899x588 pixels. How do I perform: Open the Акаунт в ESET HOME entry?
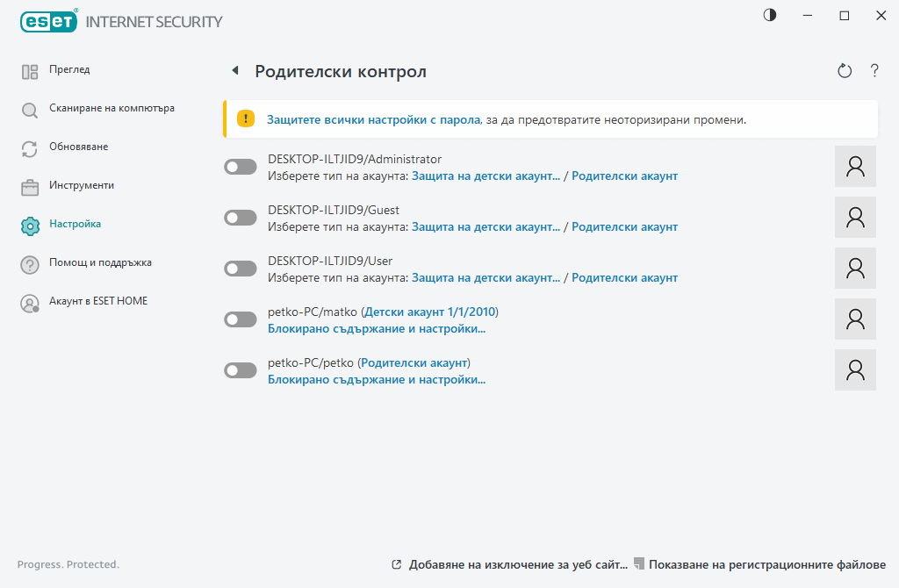click(x=97, y=301)
